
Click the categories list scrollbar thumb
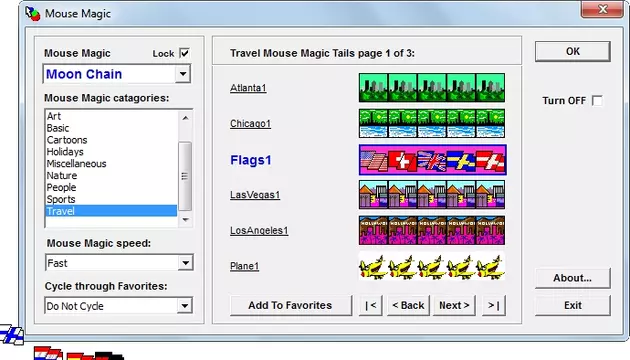click(x=185, y=176)
